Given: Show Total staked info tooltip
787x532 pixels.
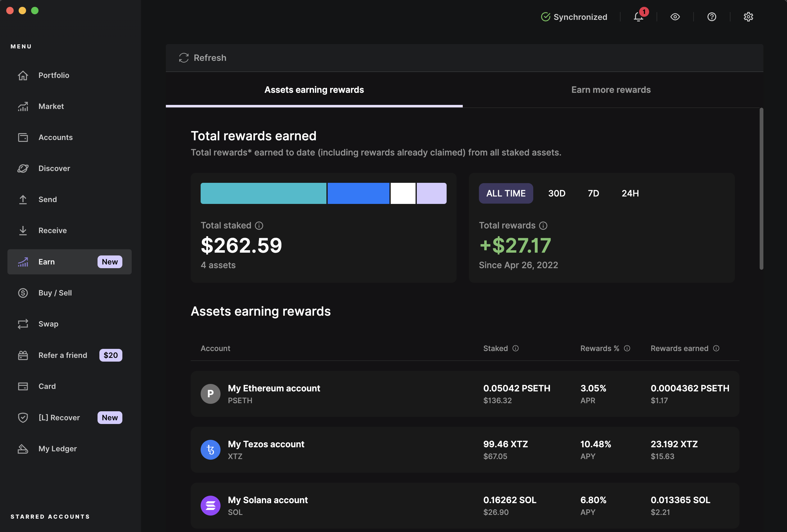Looking at the screenshot, I should 259,225.
